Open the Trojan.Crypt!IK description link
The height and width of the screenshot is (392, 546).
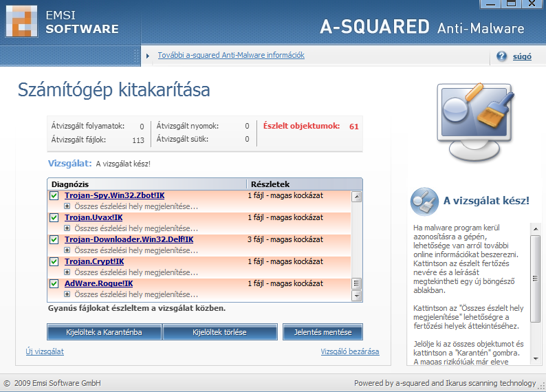coord(94,261)
